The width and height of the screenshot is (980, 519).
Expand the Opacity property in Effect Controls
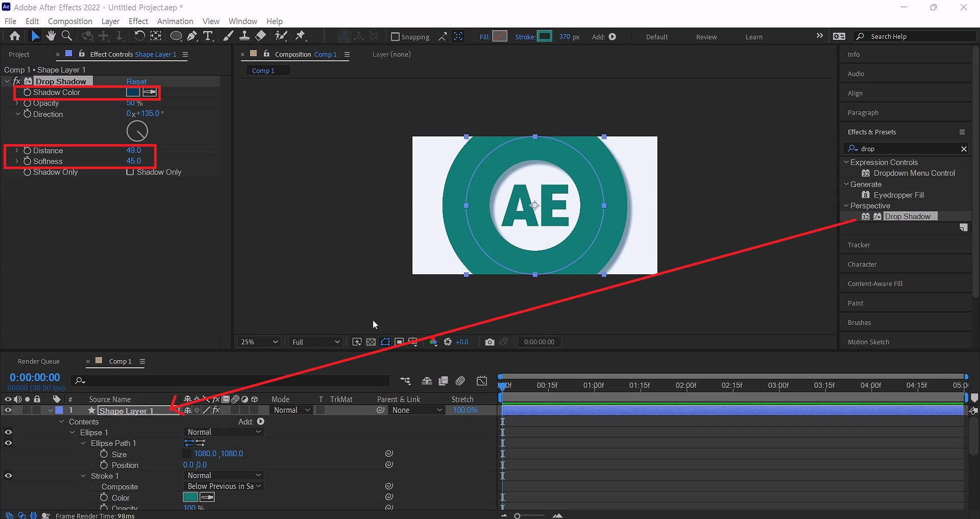coord(17,103)
